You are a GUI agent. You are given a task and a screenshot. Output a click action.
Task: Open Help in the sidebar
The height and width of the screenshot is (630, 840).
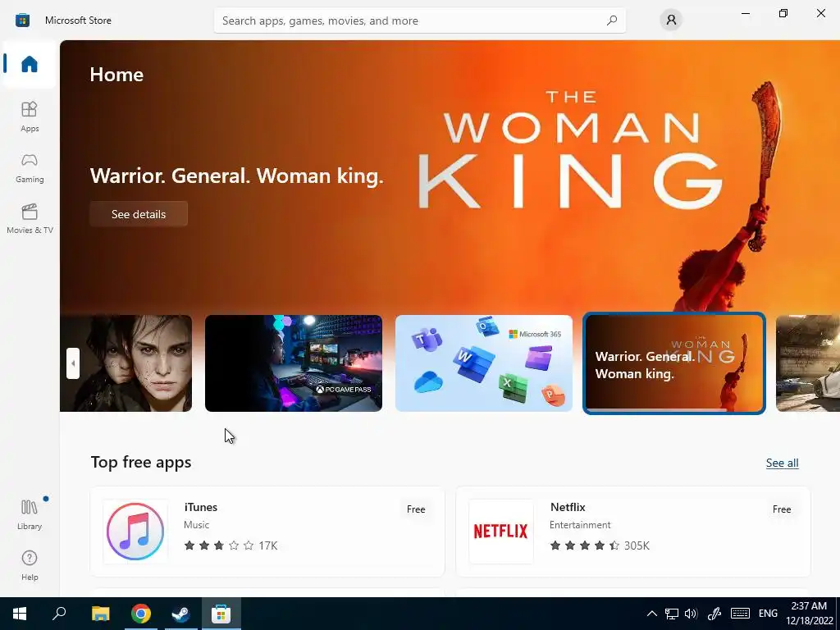30,565
